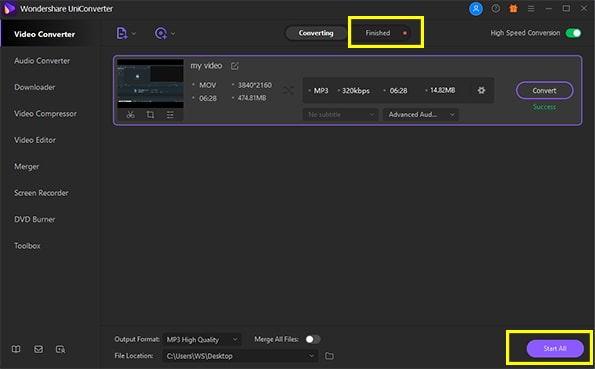This screenshot has height=369, width=595.
Task: Click the MOV source format label
Action: 208,85
